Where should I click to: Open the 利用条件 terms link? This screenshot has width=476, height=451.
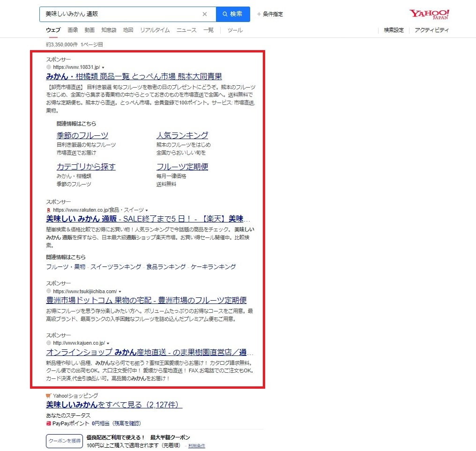coord(197,445)
